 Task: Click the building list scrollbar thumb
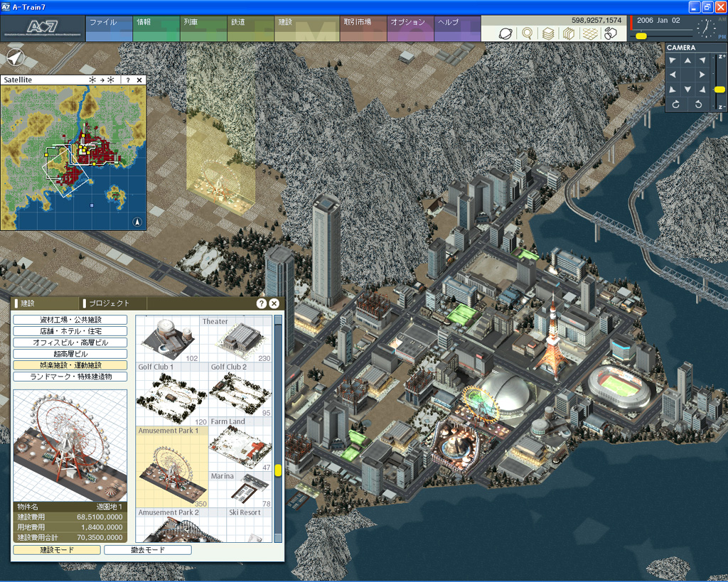tap(278, 470)
